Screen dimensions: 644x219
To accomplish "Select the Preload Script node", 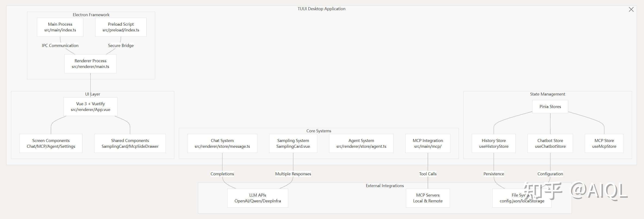I will click(121, 27).
